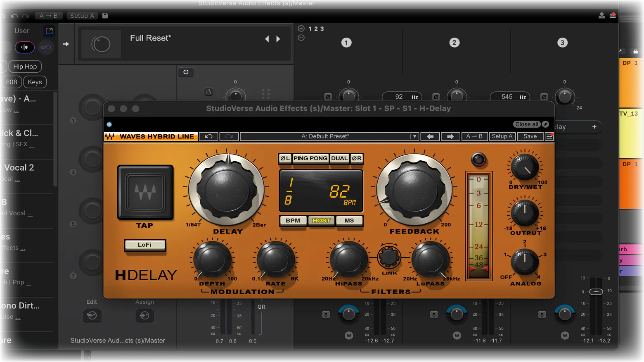Click the H-Delay TAP tempo pad
The image size is (644, 362).
[145, 192]
